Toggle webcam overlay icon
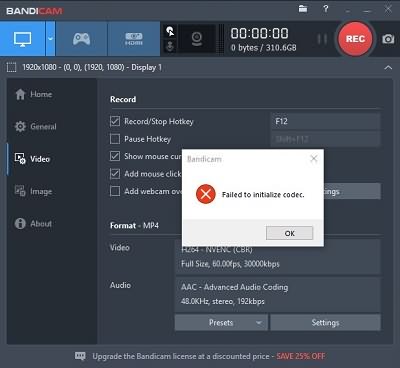The width and height of the screenshot is (400, 368). point(197,39)
